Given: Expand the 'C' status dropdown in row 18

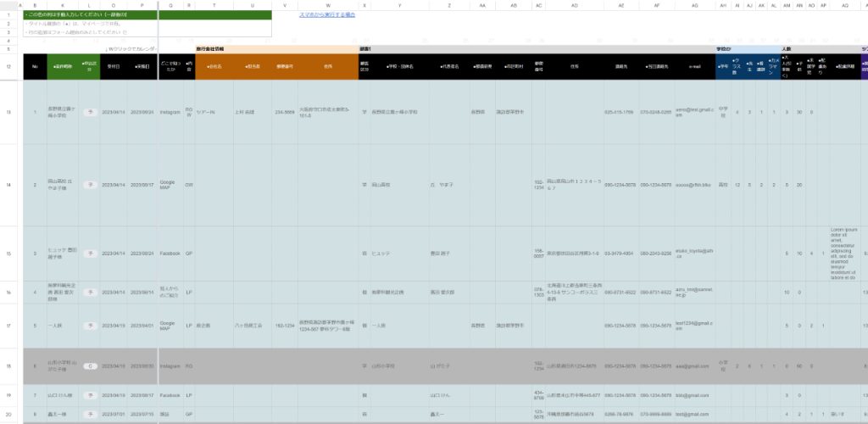Looking at the screenshot, I should [89, 365].
